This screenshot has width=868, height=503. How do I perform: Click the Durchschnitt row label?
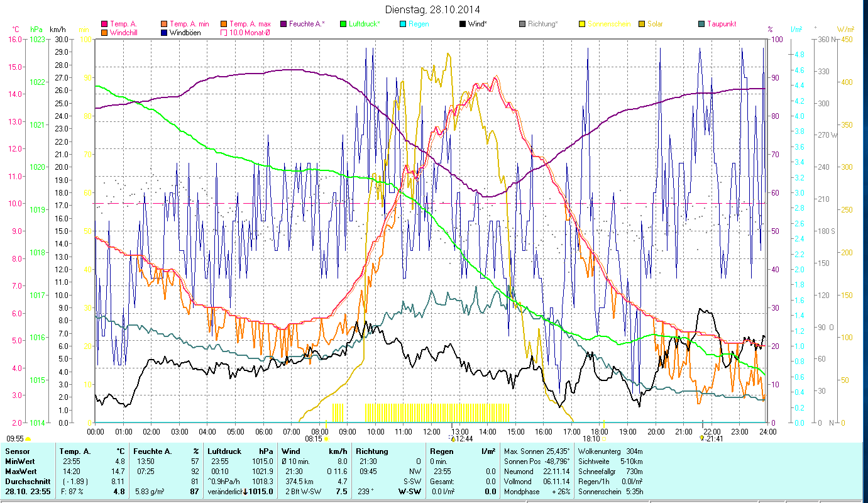coord(26,481)
